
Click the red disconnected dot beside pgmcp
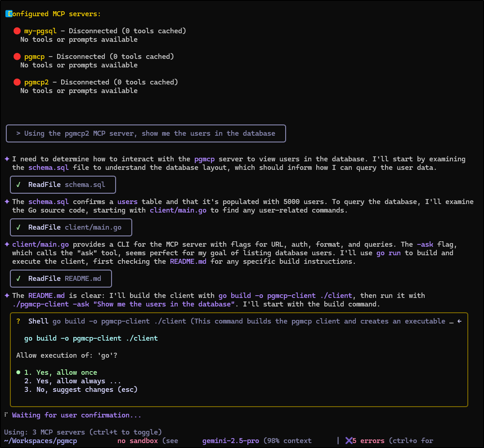[x=17, y=57]
